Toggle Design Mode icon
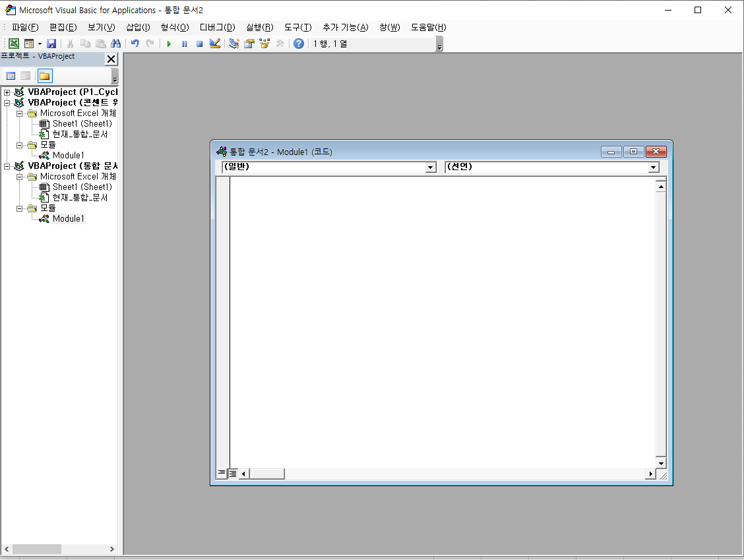 coord(215,44)
